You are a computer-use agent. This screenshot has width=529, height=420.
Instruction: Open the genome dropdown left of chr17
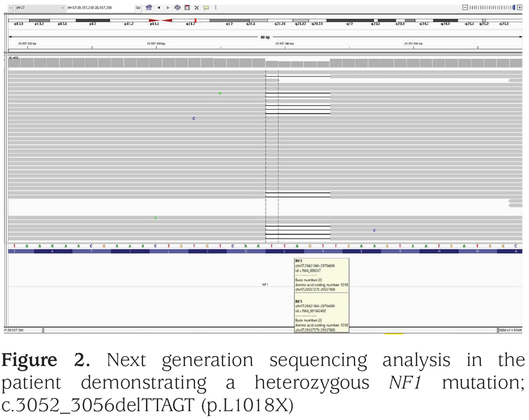point(10,7)
